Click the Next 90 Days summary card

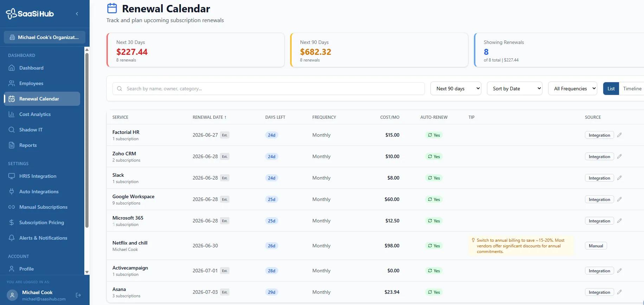(379, 50)
